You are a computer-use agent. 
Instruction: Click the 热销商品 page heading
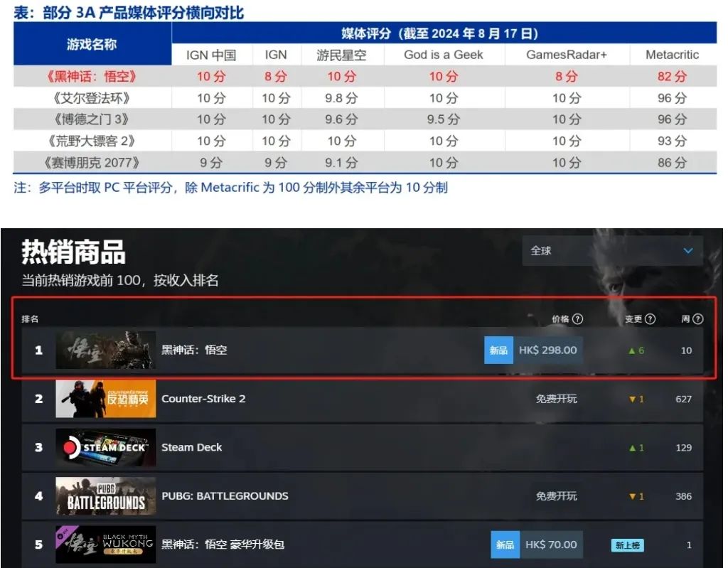pos(73,252)
